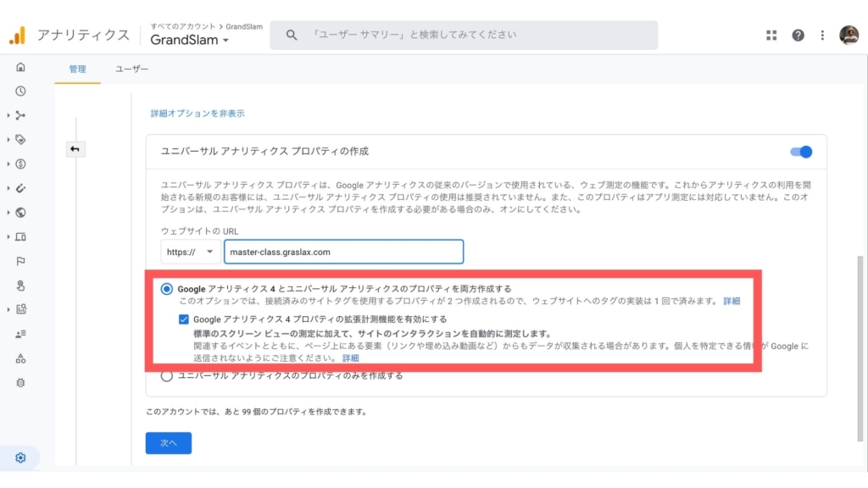This screenshot has height=488, width=868.
Task: Open the Audiences person-list icon
Action: 20,334
